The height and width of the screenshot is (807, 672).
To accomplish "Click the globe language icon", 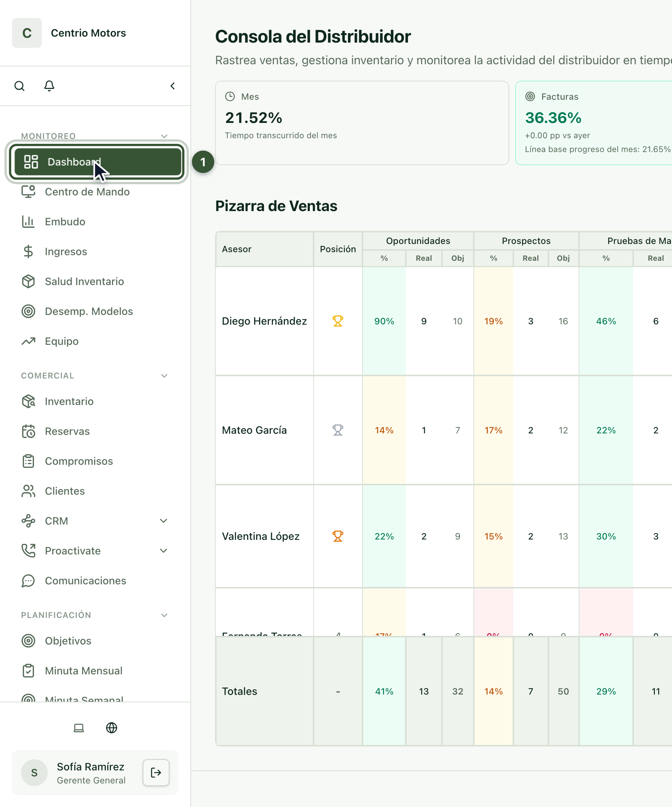I will point(112,728).
